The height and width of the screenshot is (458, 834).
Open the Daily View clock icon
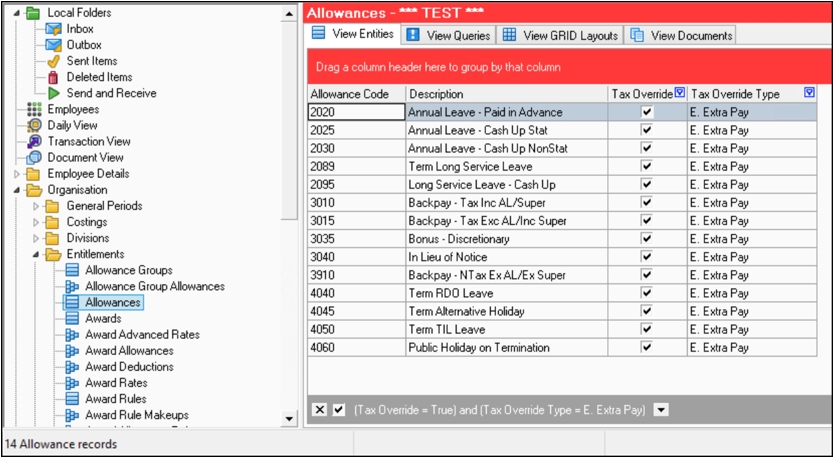34,125
